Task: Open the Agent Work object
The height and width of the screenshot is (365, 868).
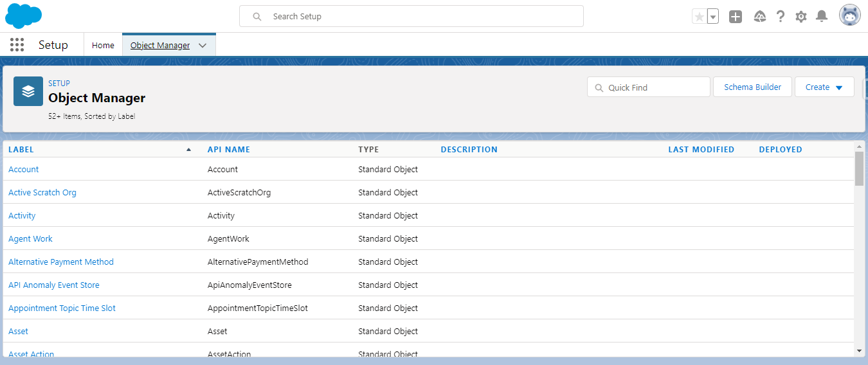Action: click(30, 238)
